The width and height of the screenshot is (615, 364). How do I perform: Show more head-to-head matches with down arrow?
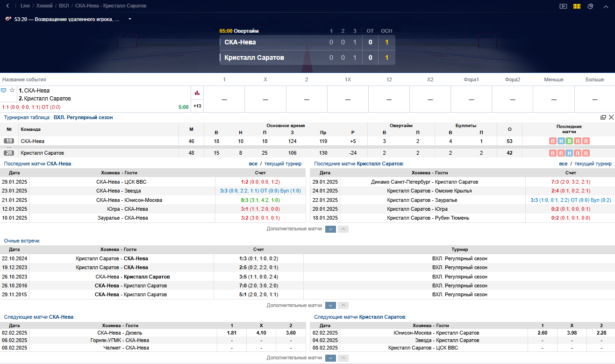[330, 305]
